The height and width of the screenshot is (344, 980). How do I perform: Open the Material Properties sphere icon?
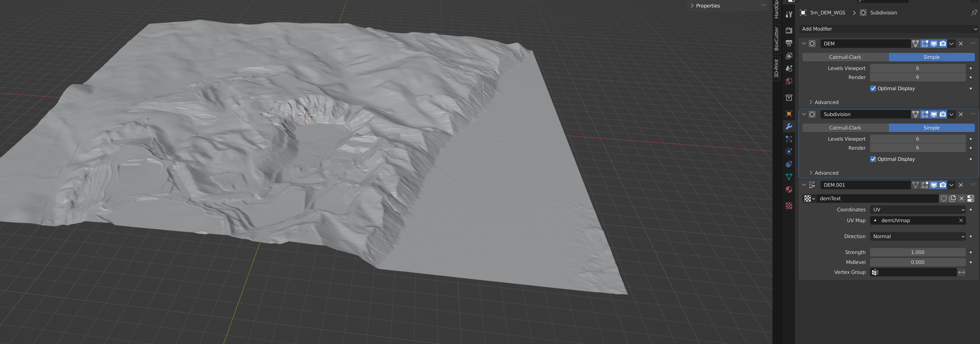click(789, 189)
